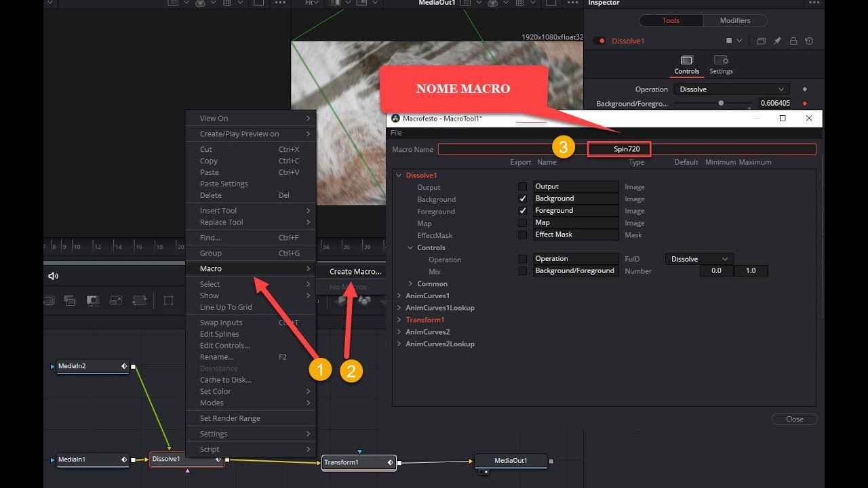This screenshot has width=868, height=488.
Task: Click the red Background/Foreground keyframe diamond
Action: pyautogui.click(x=805, y=104)
